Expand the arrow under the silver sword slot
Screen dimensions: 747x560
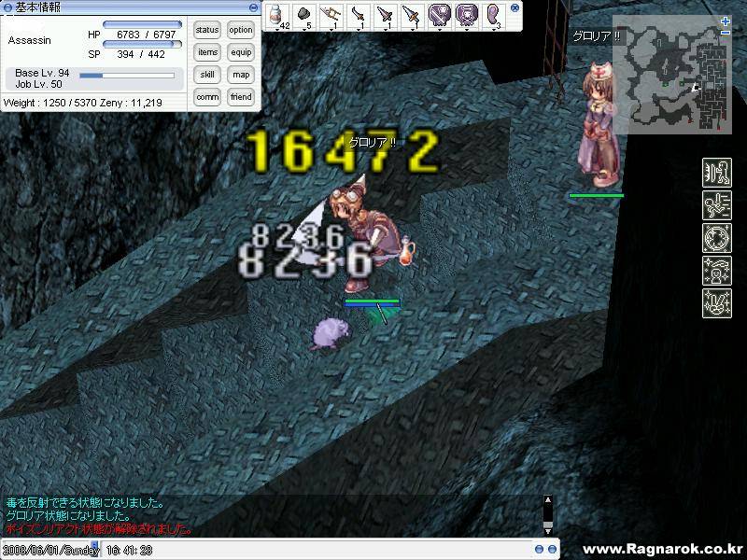click(x=413, y=30)
